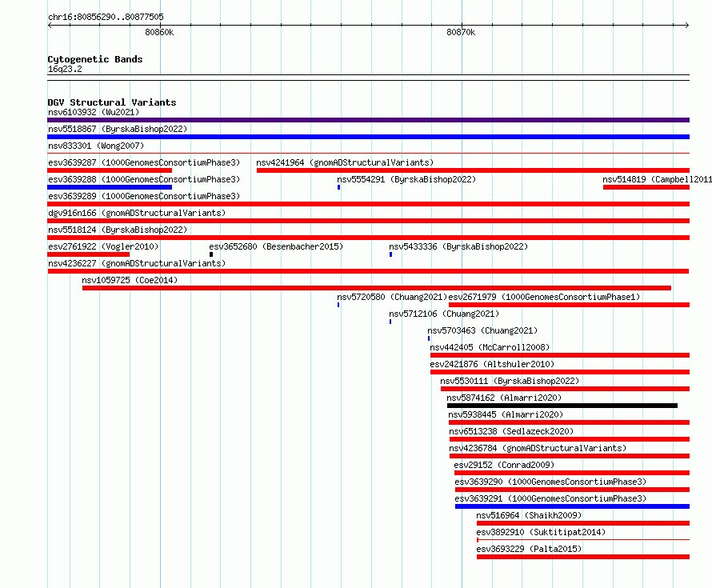
Task: Click the 80870k ruler label
Action: click(x=461, y=32)
